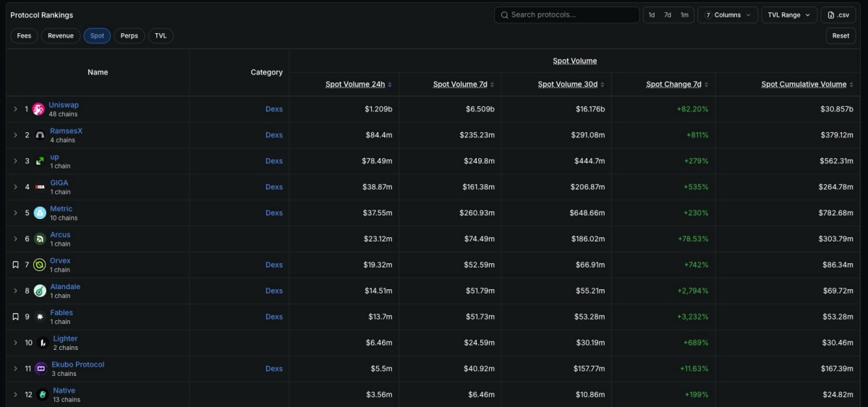Toggle bookmark on the Orvex row
This screenshot has width=868, height=407.
pos(15,265)
